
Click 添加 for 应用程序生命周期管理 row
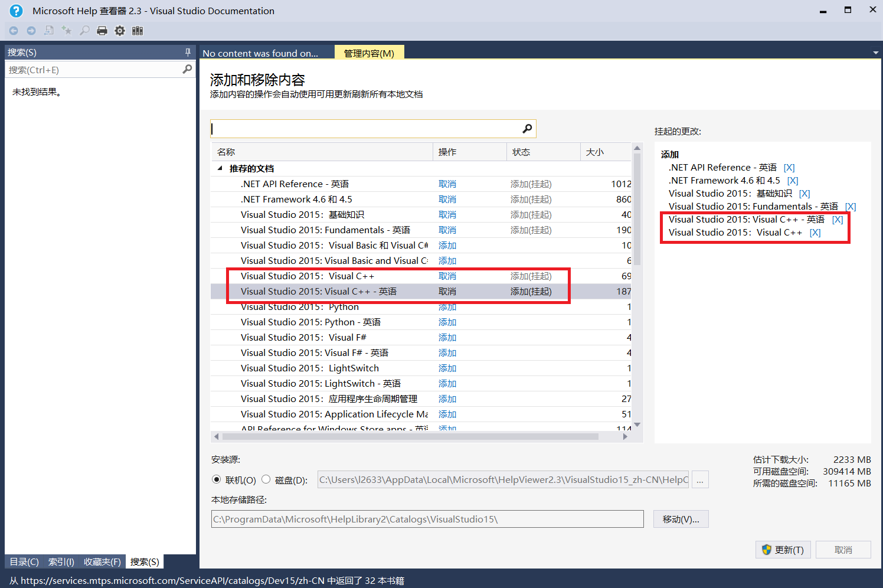(447, 399)
